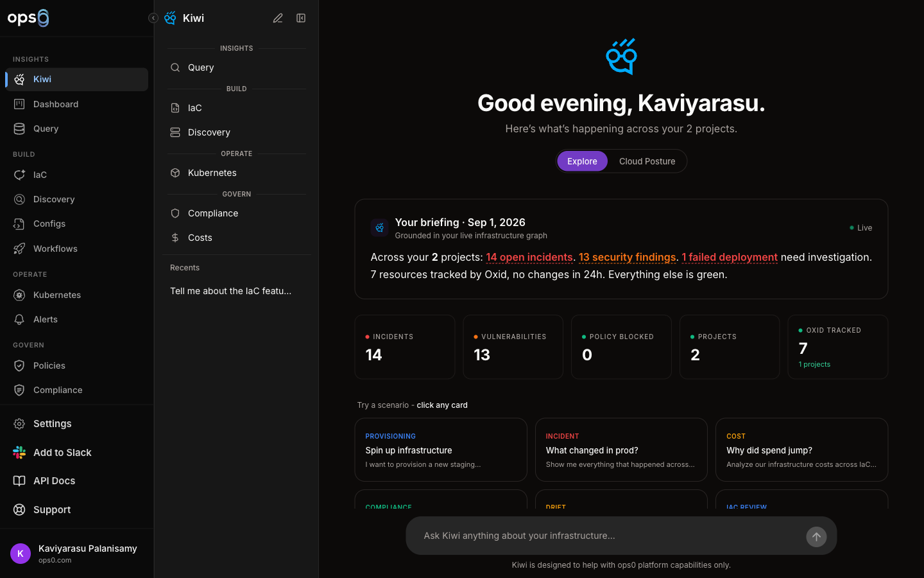The image size is (924, 578).
Task: Open Kaviyarasu Palanisamy account menu
Action: 76,554
